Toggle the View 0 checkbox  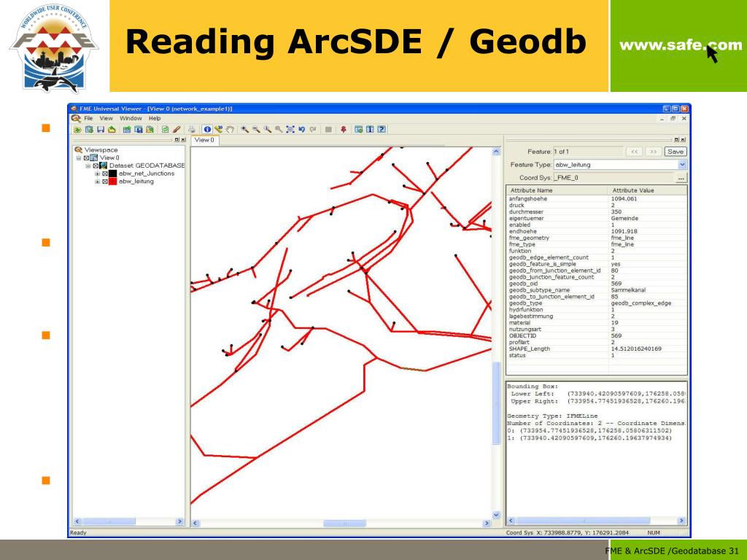coord(86,157)
